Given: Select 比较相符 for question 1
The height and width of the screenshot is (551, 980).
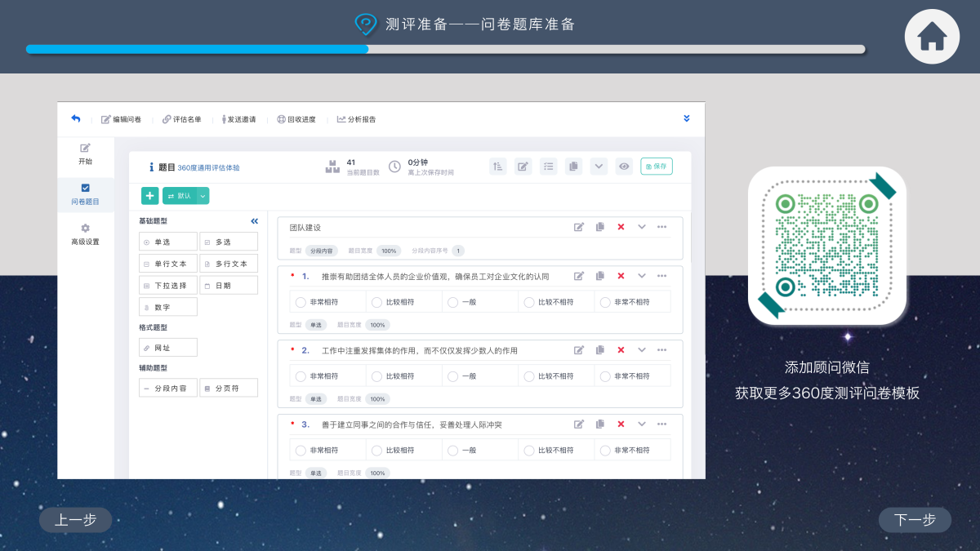Looking at the screenshot, I should click(377, 302).
